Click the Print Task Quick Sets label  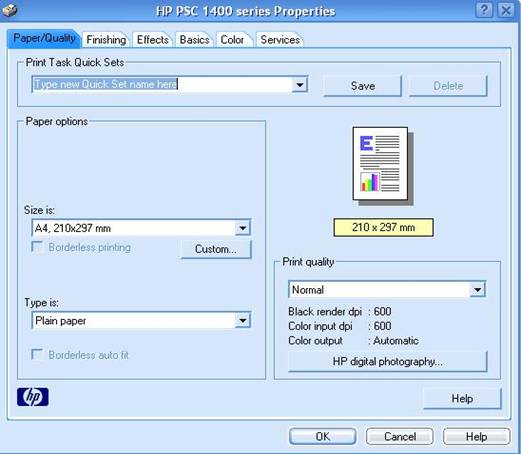pyautogui.click(x=75, y=62)
